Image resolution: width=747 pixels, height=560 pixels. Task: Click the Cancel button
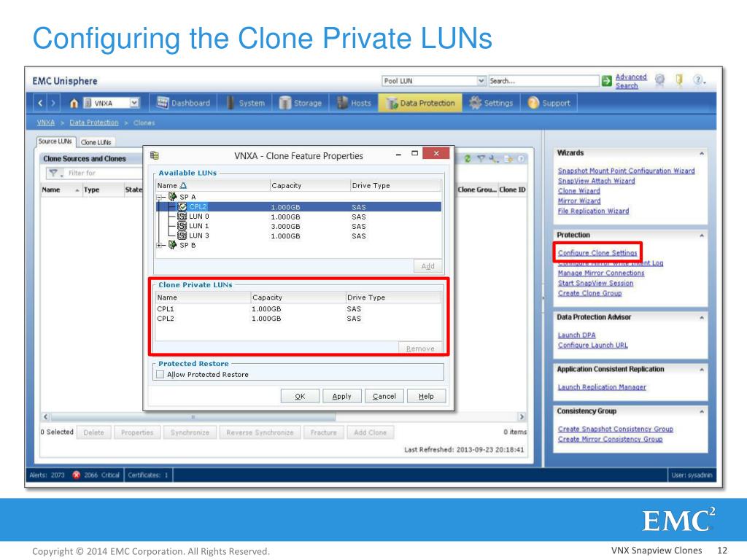click(x=384, y=396)
